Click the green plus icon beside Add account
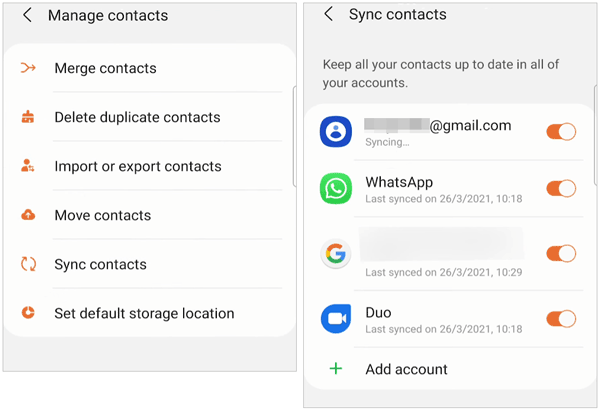The height and width of the screenshot is (410, 600). [x=336, y=369]
